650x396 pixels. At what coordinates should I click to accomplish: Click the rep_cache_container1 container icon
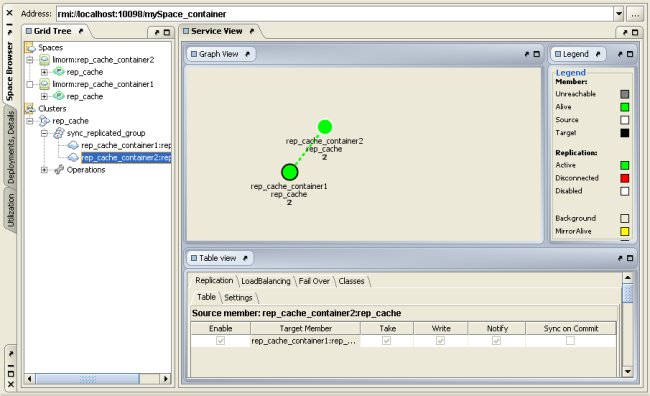point(45,84)
